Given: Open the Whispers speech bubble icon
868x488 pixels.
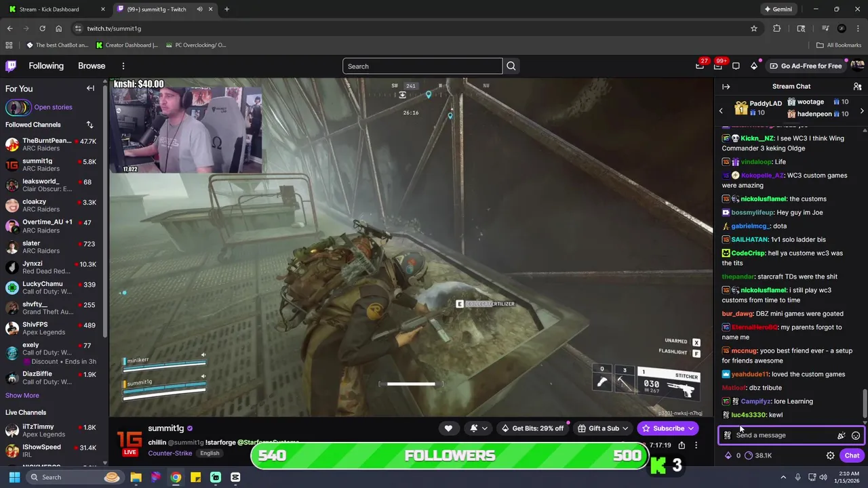Looking at the screenshot, I should 736,66.
